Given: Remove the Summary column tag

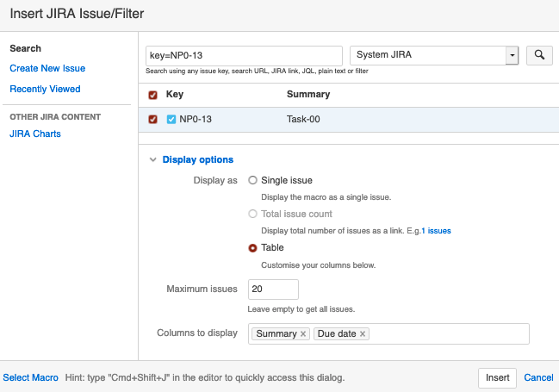Looking at the screenshot, I should click(303, 334).
